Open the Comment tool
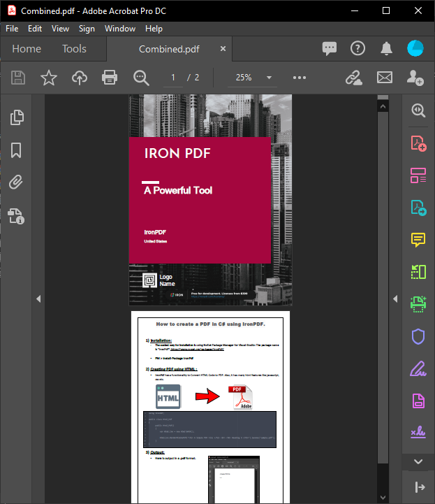Screen dimensions: 435x504 pos(418,240)
